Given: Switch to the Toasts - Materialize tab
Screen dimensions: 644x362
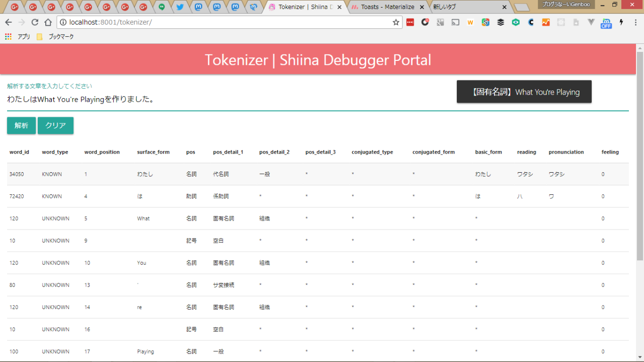Looking at the screenshot, I should coord(387,7).
